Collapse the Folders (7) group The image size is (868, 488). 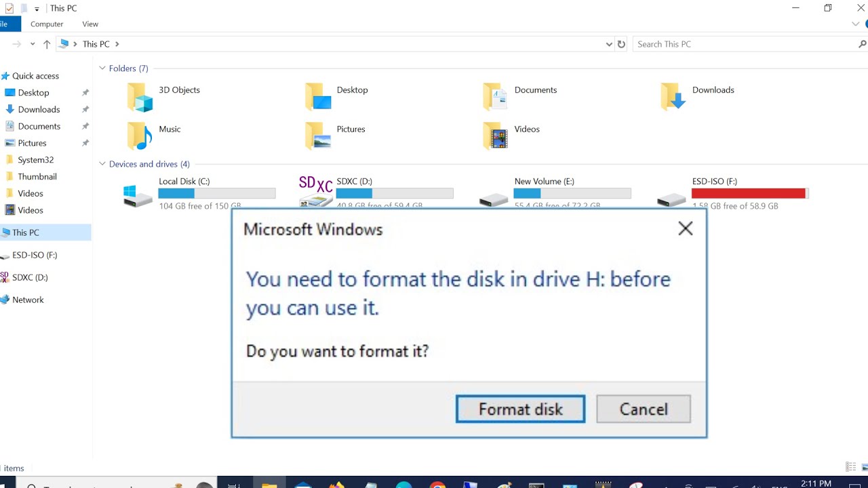pyautogui.click(x=102, y=68)
